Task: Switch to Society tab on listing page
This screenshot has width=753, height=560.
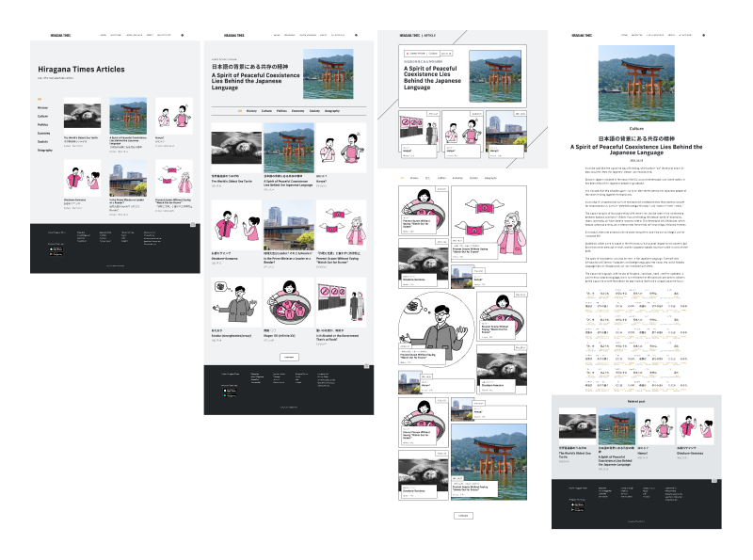Action: [x=314, y=111]
